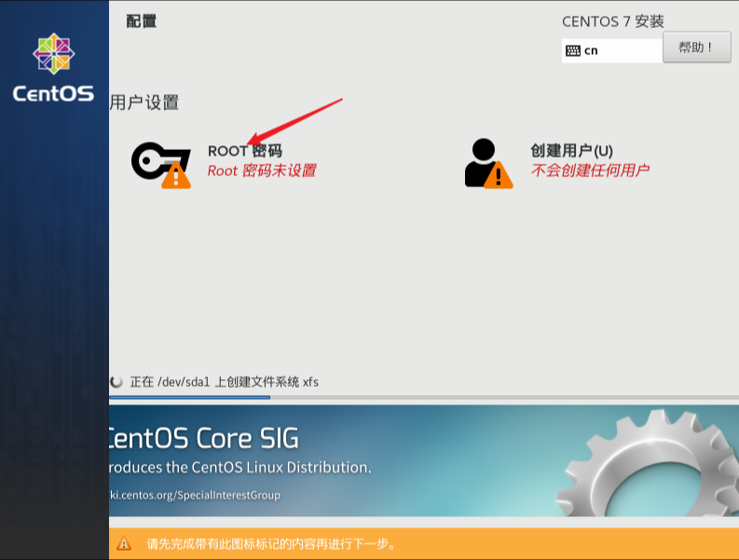Click the 用户设置 section heading
Screen dimensions: 739x560
pos(144,102)
